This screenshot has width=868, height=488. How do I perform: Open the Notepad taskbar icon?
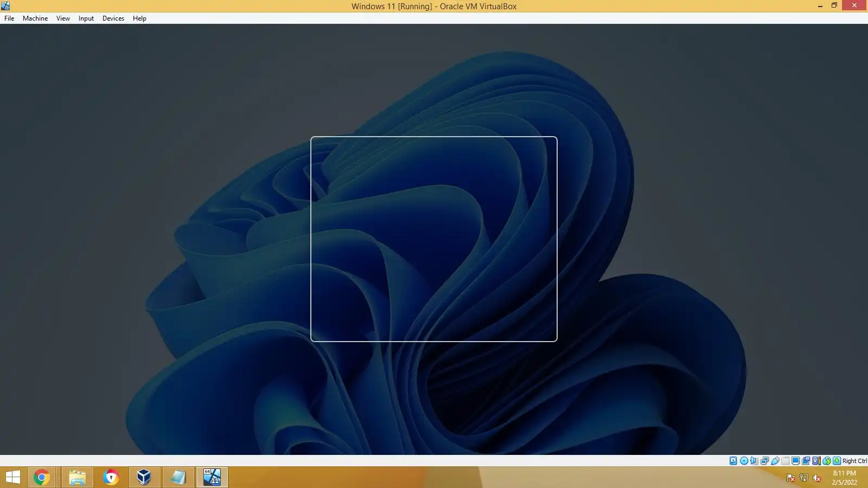coord(178,477)
